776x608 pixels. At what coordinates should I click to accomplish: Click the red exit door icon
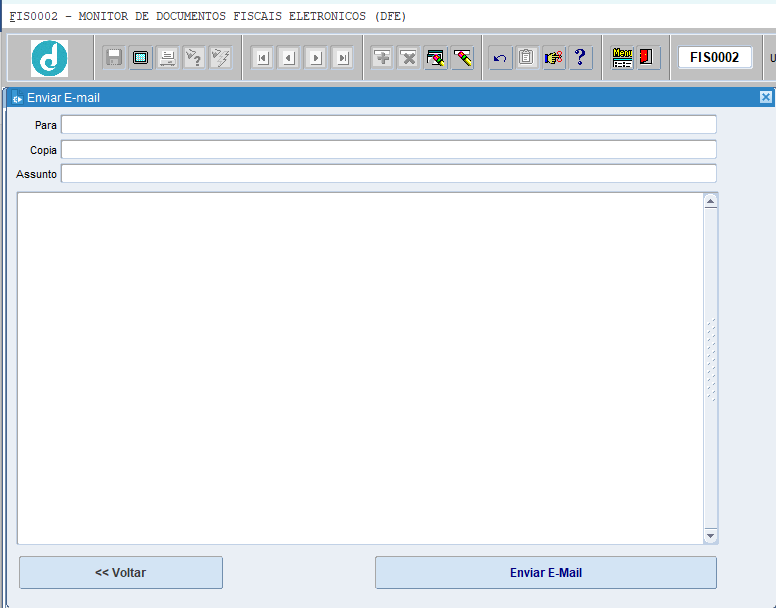pyautogui.click(x=647, y=58)
